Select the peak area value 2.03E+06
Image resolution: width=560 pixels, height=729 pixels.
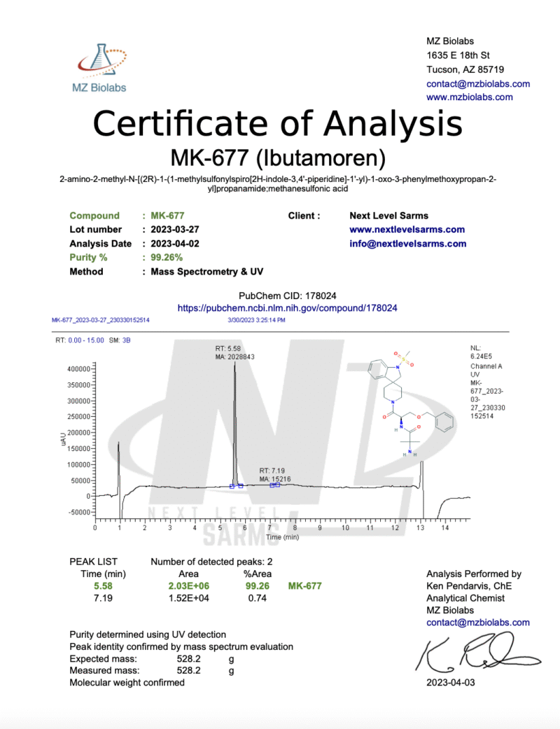(x=189, y=586)
